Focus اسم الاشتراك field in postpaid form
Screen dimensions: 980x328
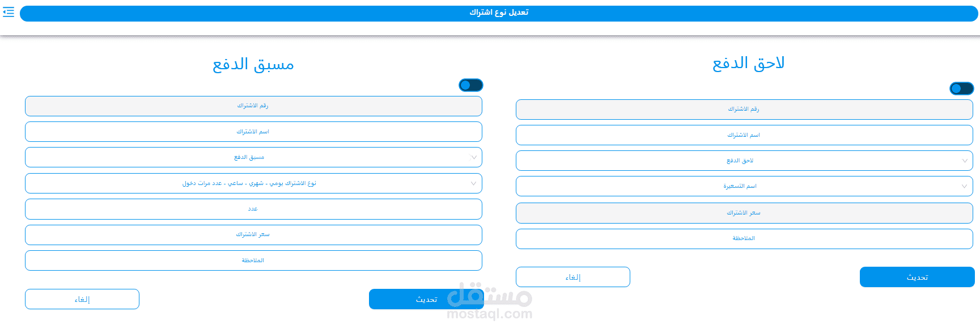(x=744, y=135)
